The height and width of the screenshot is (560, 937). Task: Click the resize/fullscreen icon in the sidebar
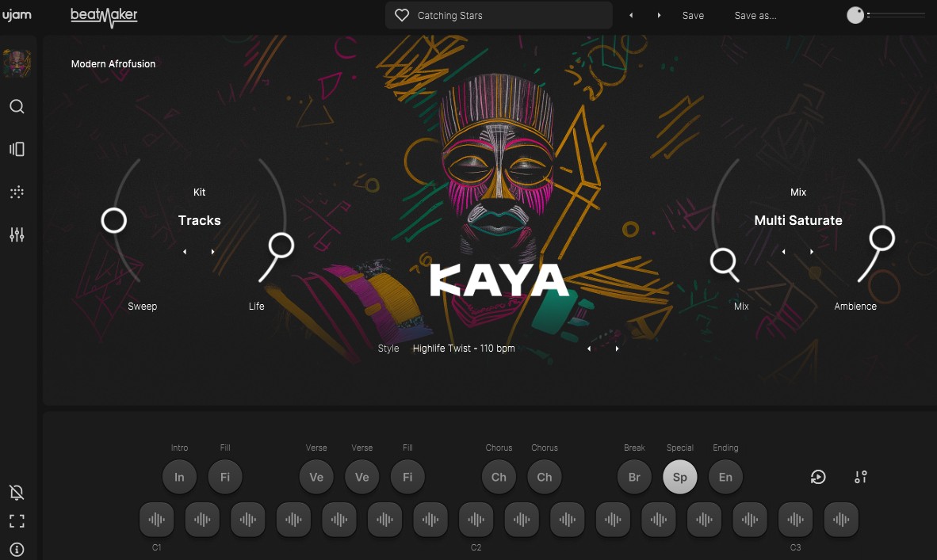click(x=17, y=520)
